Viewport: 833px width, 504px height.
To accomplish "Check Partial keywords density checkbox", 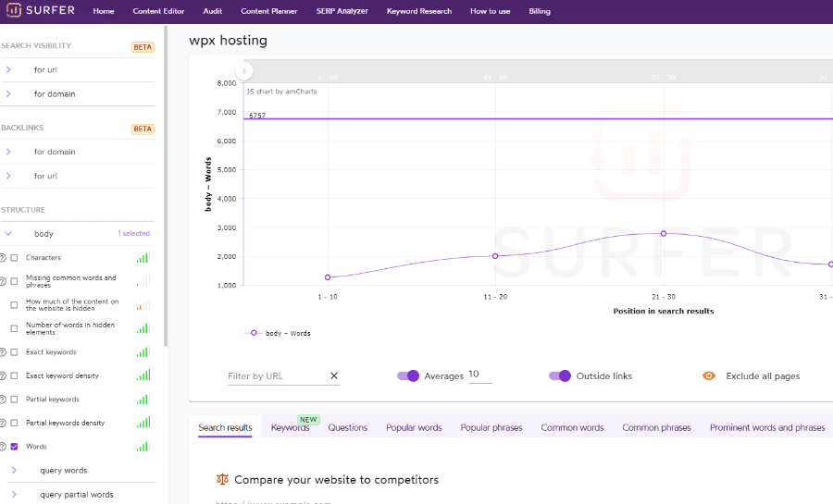I will tap(14, 423).
